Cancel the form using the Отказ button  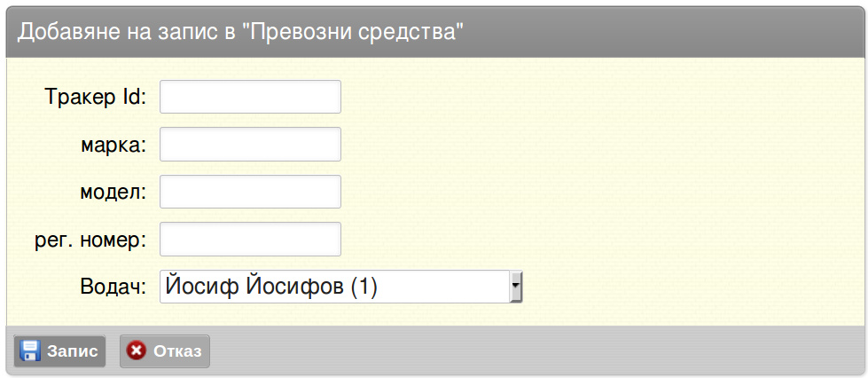point(165,350)
